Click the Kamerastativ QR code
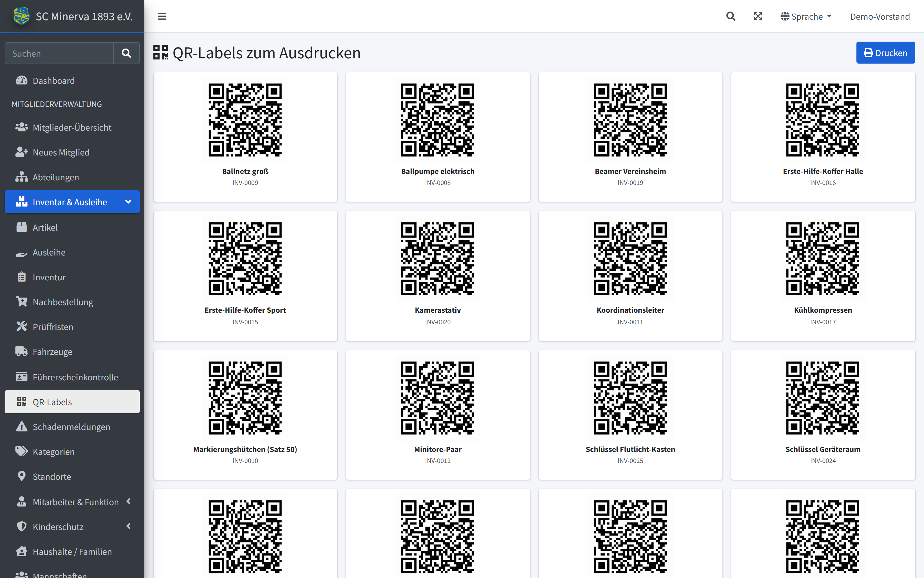The height and width of the screenshot is (578, 924). tap(437, 259)
